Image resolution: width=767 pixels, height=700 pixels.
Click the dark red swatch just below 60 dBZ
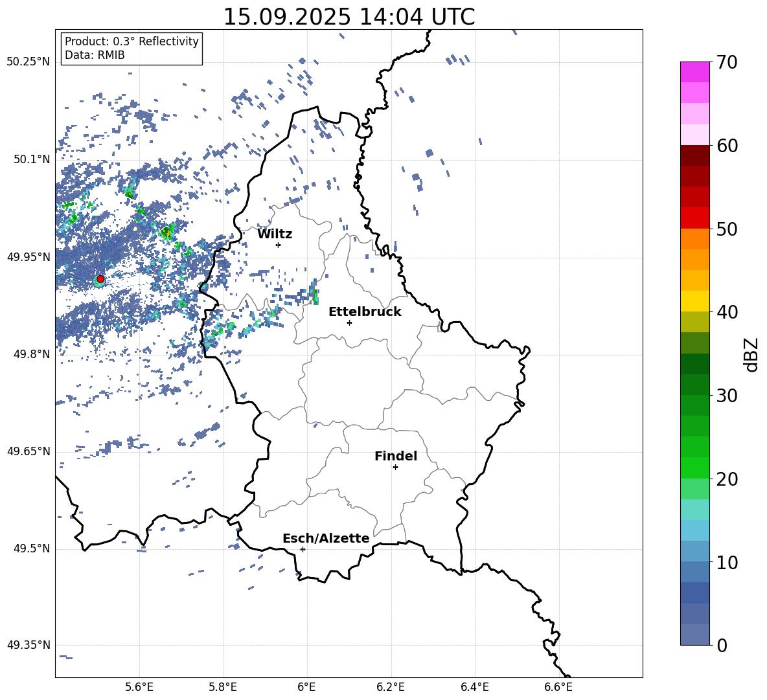(694, 156)
